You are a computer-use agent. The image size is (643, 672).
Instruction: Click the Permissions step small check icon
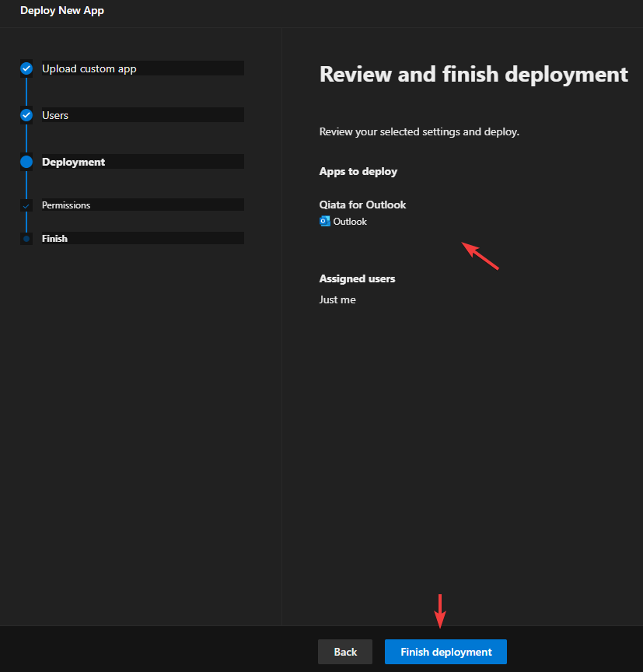tap(26, 205)
